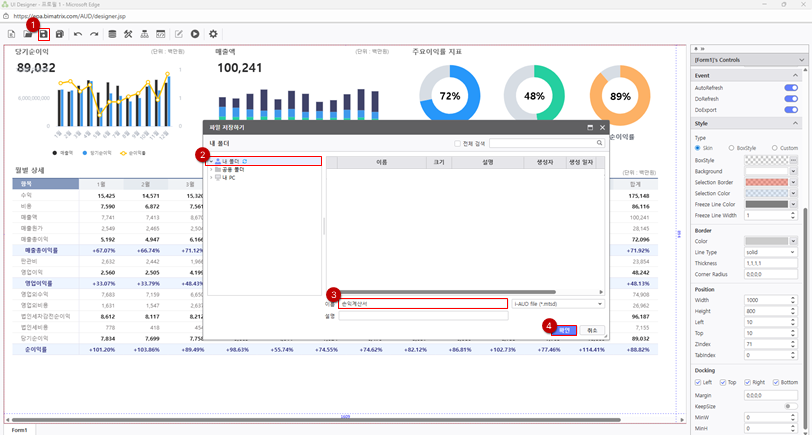Expand the 공용 폴더 tree node
Screen dimensions: 812x435
point(211,169)
